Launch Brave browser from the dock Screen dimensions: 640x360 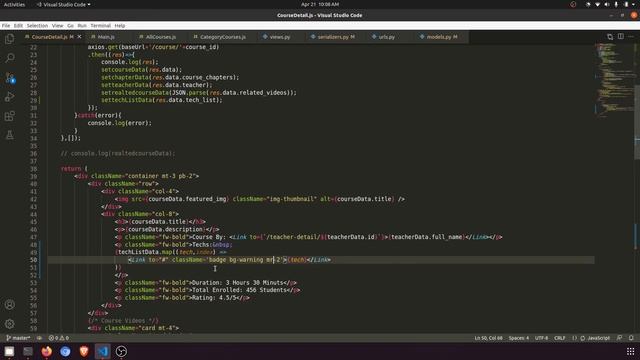tap(84, 351)
